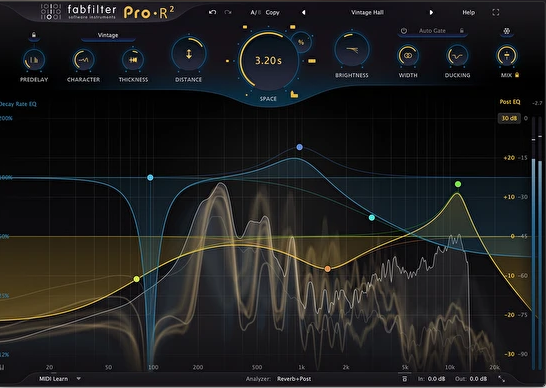
Task: Open the MIDI Learn dropdown arrow
Action: 79,379
